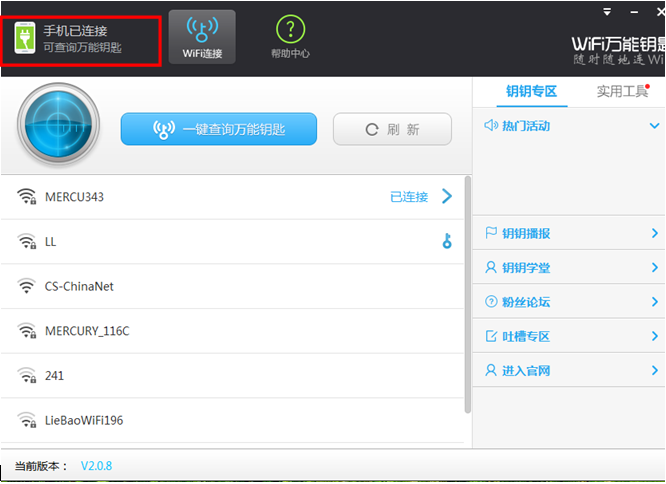Click the arrow beside 钥钥播报

point(655,233)
